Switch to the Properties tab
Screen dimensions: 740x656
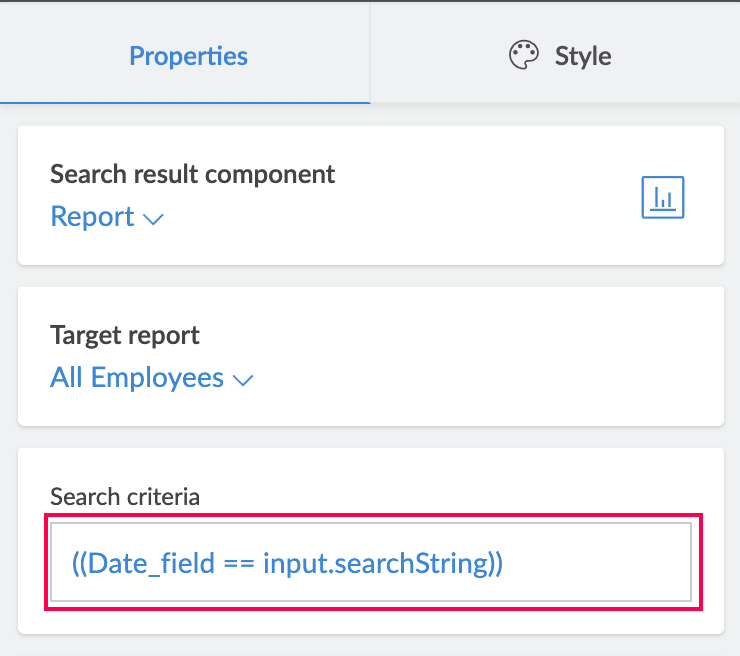point(188,56)
